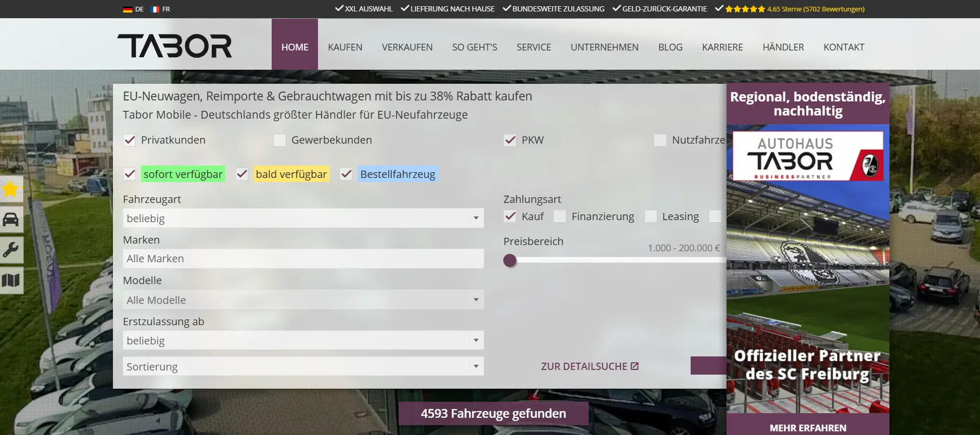Open the map sidebar icon
980x435 pixels.
[x=11, y=281]
